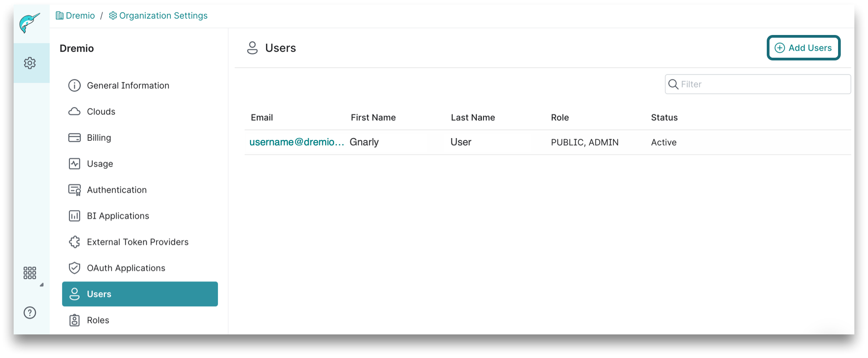Open the help question mark icon

30,313
